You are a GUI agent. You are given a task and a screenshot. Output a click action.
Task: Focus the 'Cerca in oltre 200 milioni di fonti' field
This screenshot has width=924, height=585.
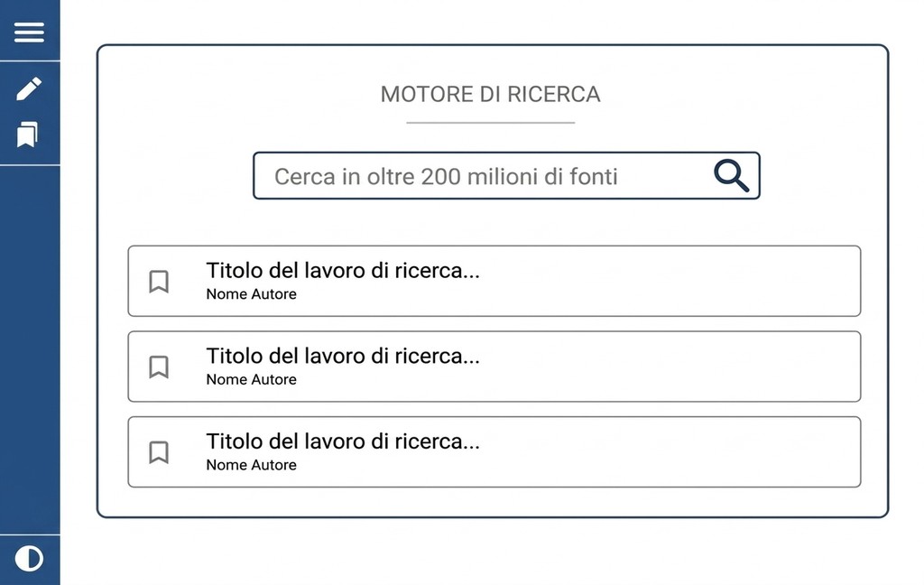506,176
